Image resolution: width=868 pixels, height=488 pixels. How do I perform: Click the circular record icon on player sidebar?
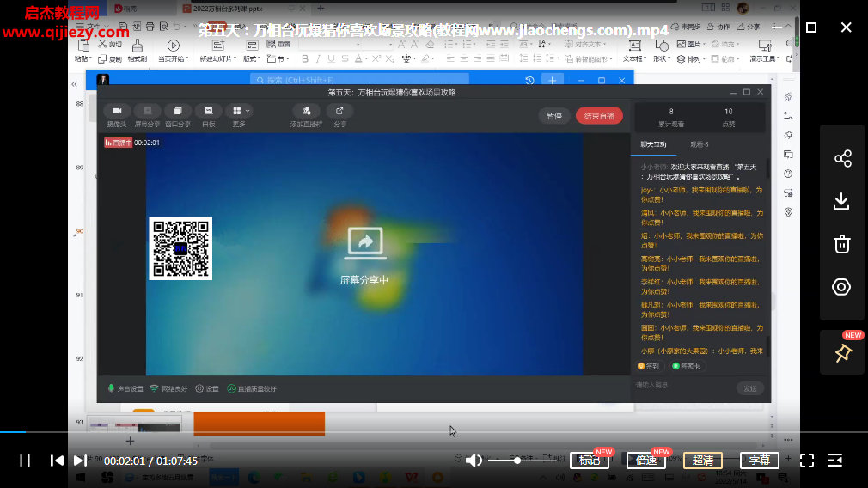pyautogui.click(x=841, y=287)
